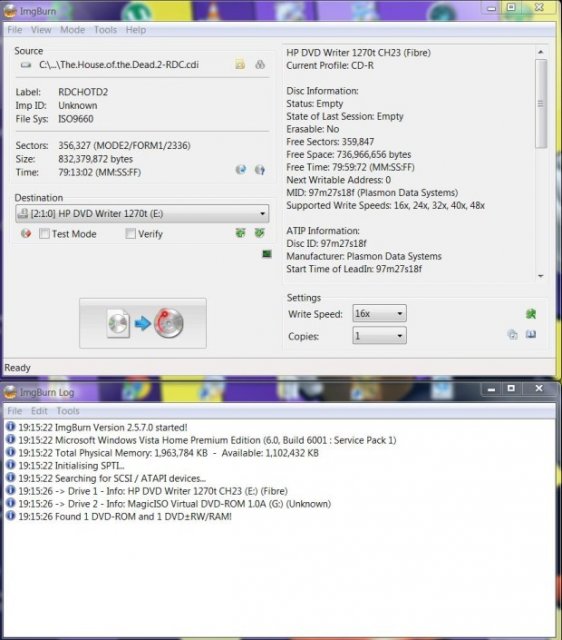The width and height of the screenshot is (562, 640).
Task: Click the Manufacturer: Plasmon Data Systems line
Action: 364,256
